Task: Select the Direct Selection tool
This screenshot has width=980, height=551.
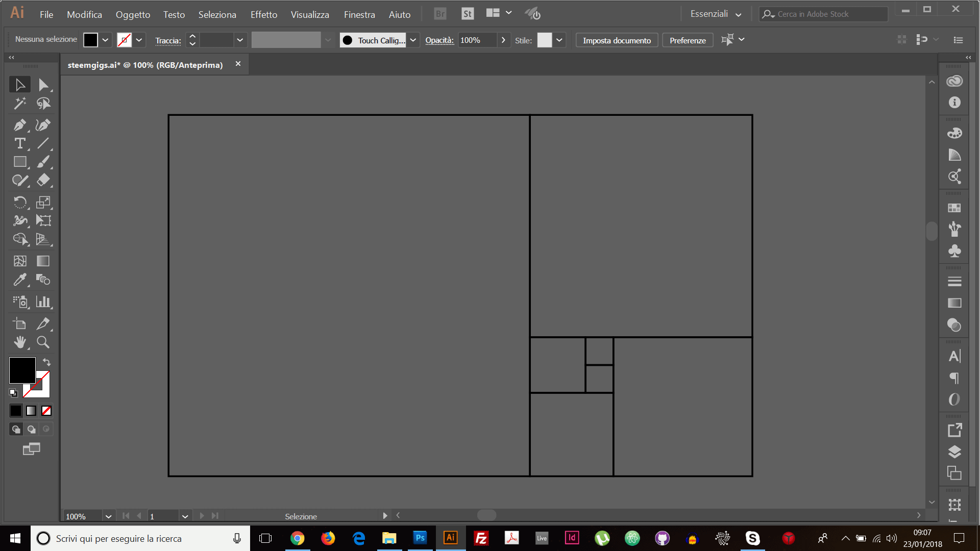Action: tap(42, 84)
